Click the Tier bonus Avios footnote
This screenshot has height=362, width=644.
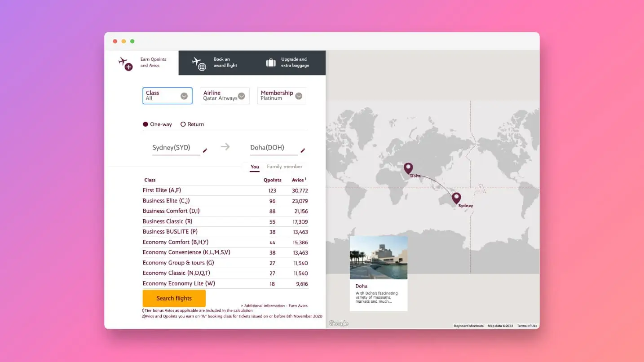point(197,310)
